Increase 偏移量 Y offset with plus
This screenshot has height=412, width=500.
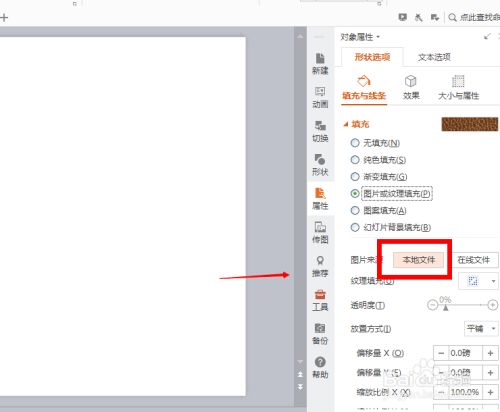pos(490,373)
